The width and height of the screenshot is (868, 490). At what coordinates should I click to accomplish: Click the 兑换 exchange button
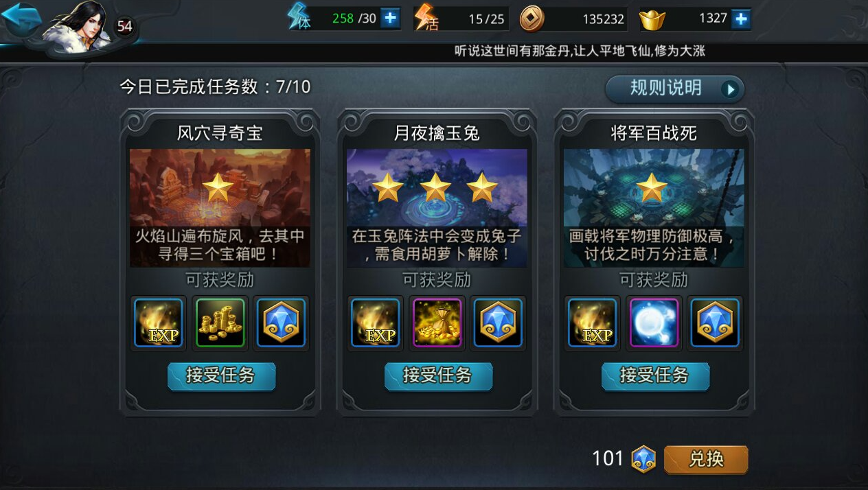[706, 459]
